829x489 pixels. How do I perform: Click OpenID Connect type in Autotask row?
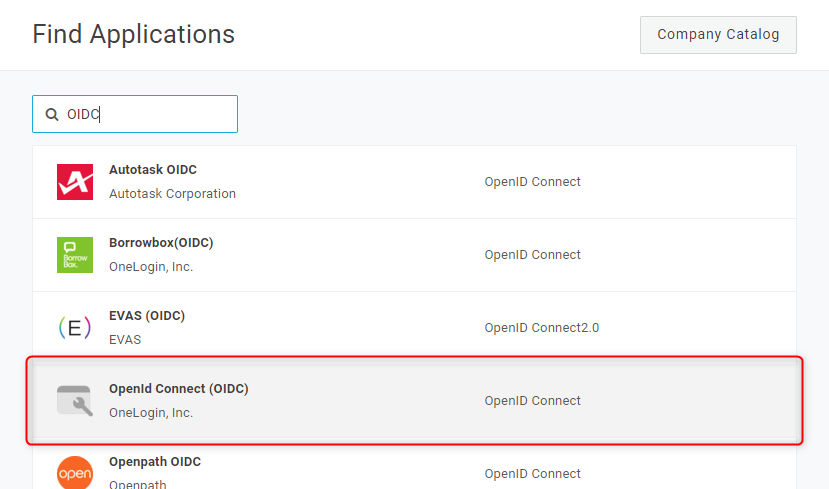tap(533, 182)
